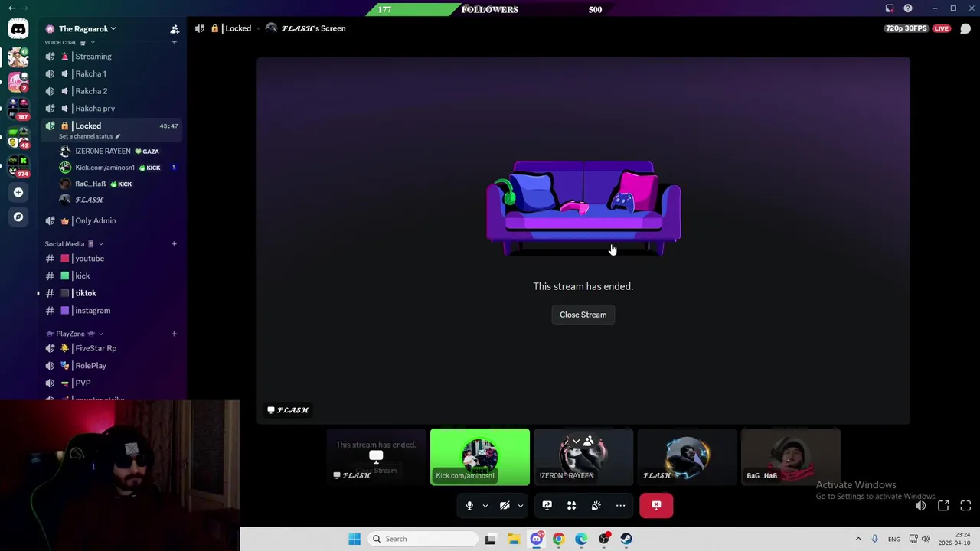Open Google Chrome from the taskbar
Screen dimensions: 980x551
pos(558,539)
